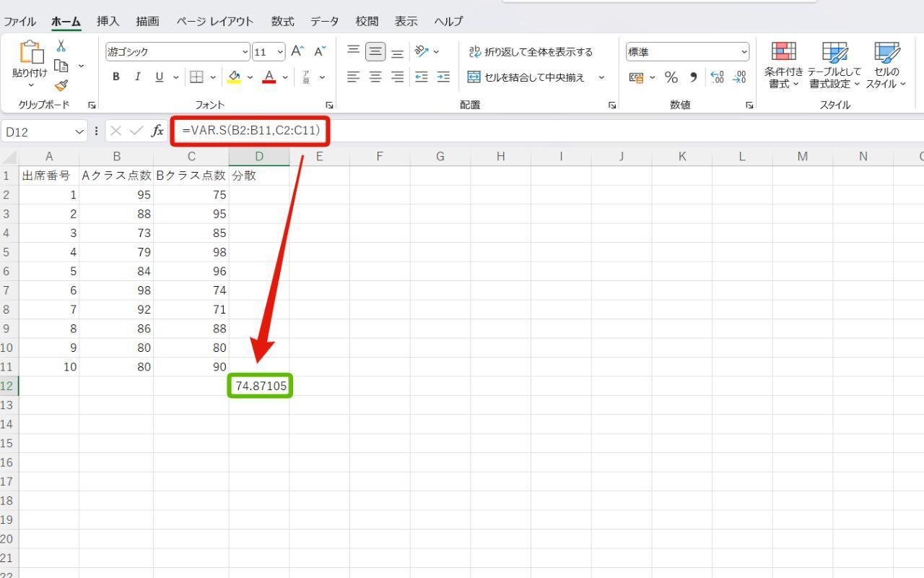Decrease font size with the smaller A icon
This screenshot has height=578, width=924.
pos(319,51)
